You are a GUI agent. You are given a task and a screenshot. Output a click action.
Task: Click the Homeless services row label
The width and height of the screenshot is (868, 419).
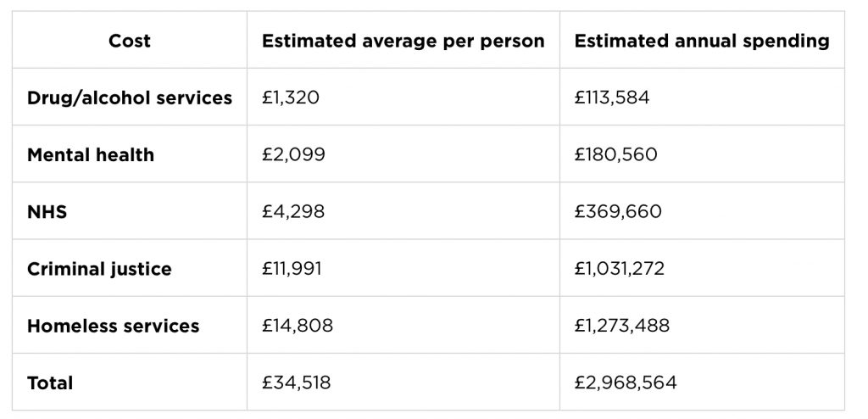[113, 326]
